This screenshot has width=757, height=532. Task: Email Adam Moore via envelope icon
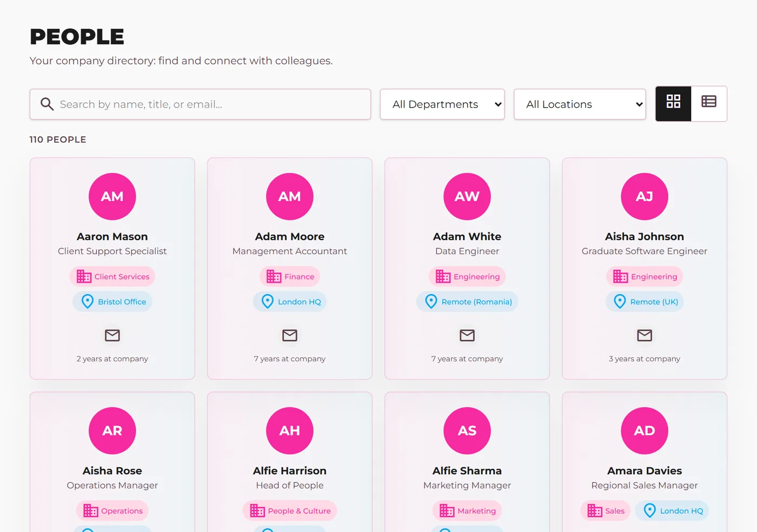(290, 335)
